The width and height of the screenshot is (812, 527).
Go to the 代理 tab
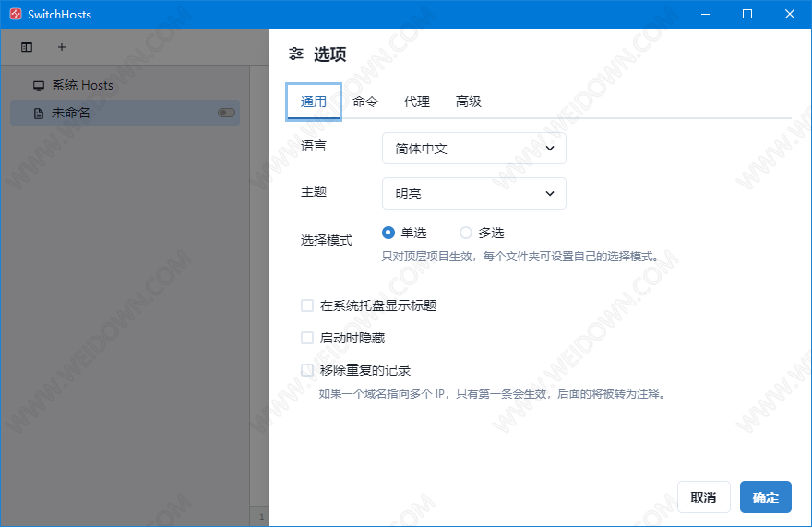pyautogui.click(x=417, y=102)
